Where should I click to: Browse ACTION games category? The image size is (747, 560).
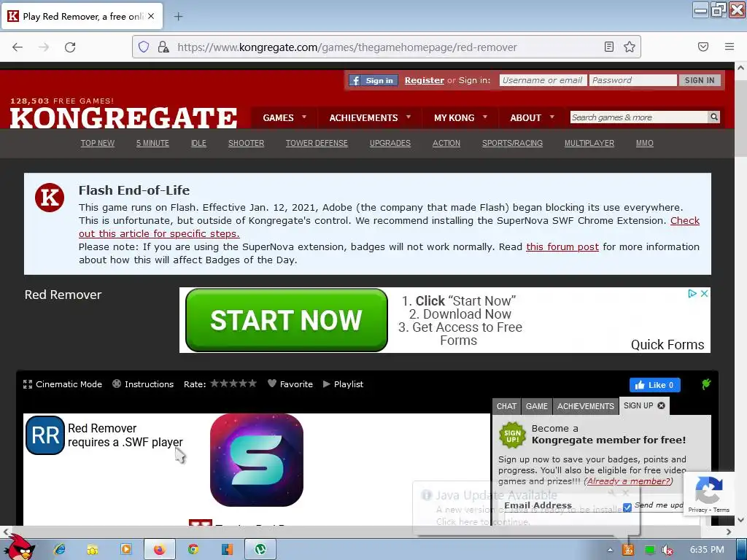tap(446, 143)
